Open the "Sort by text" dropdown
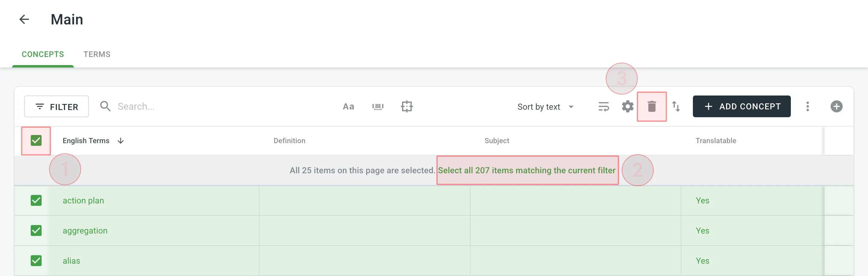Viewport: 868px width, 276px height. [545, 107]
